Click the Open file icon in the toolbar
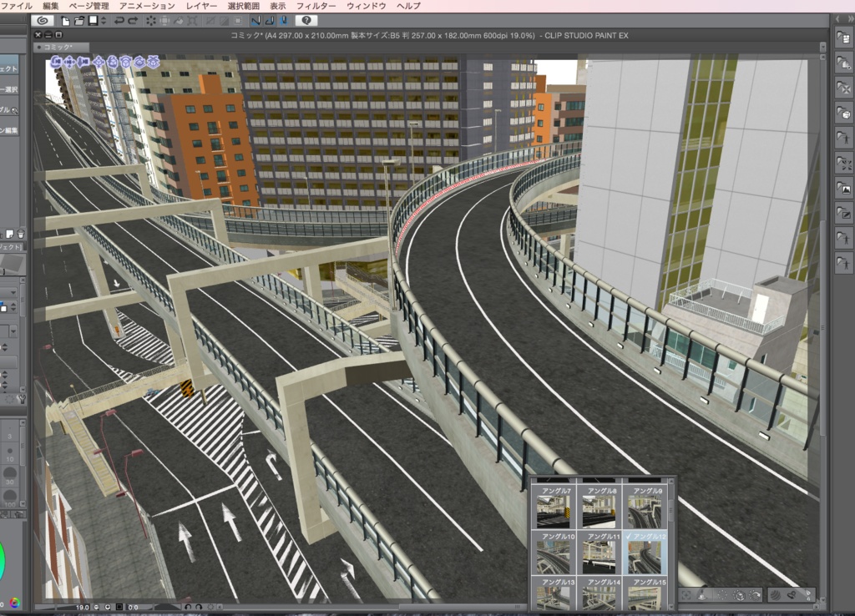Screen dimensions: 855x616 78,20
